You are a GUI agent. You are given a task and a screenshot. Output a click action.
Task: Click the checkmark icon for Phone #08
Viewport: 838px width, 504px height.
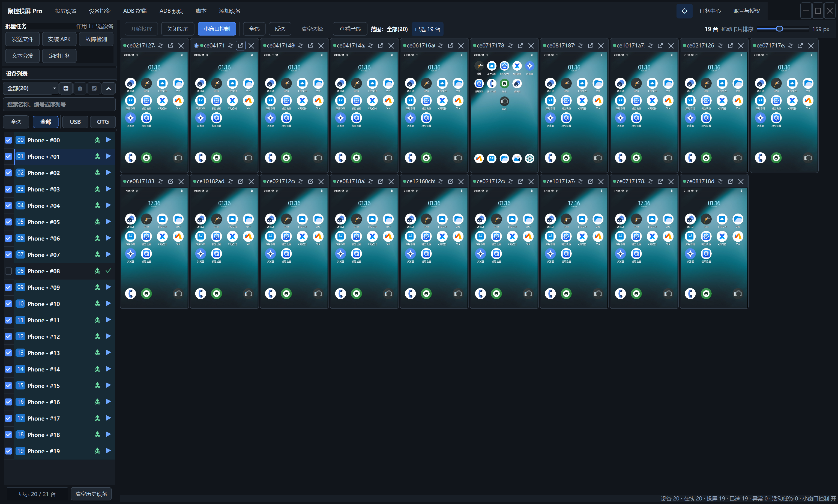(108, 271)
